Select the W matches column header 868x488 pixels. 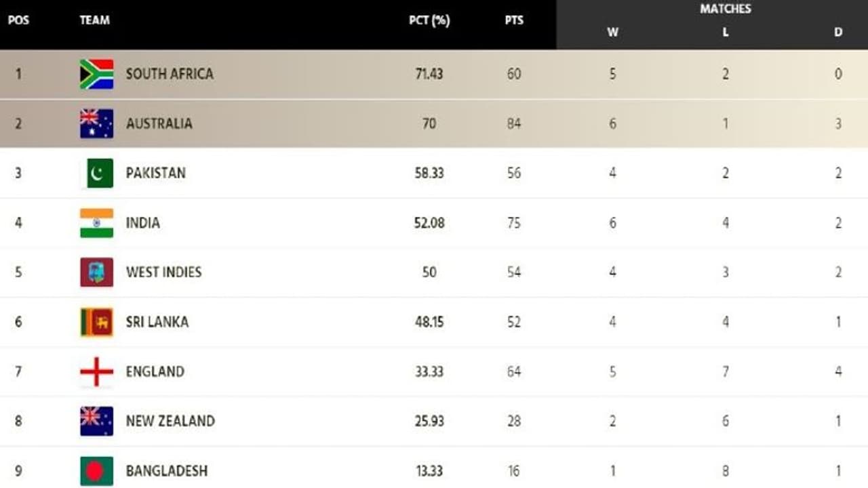pos(612,32)
